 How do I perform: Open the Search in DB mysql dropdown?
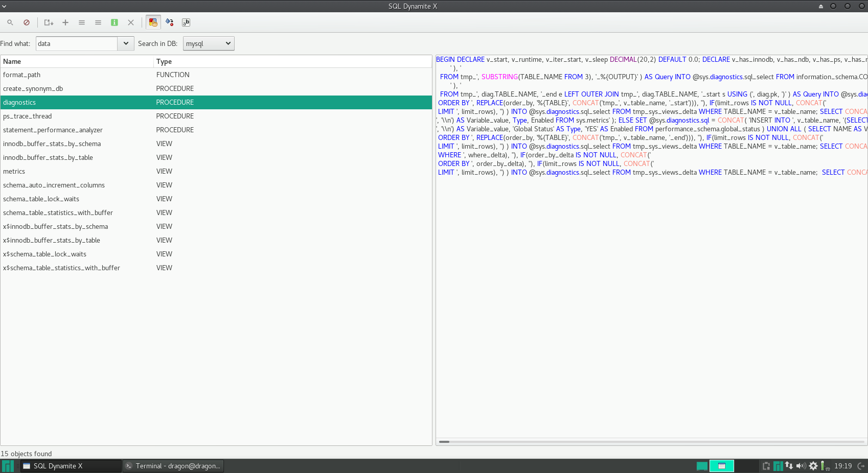pos(209,44)
